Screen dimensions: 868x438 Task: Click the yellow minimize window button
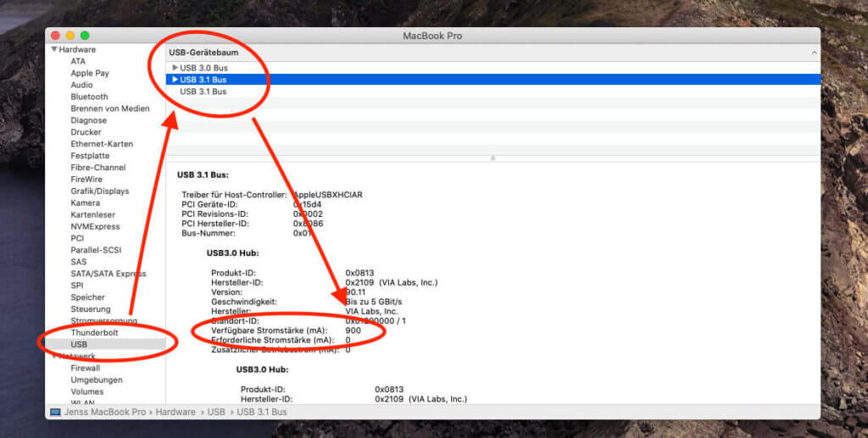(x=70, y=36)
